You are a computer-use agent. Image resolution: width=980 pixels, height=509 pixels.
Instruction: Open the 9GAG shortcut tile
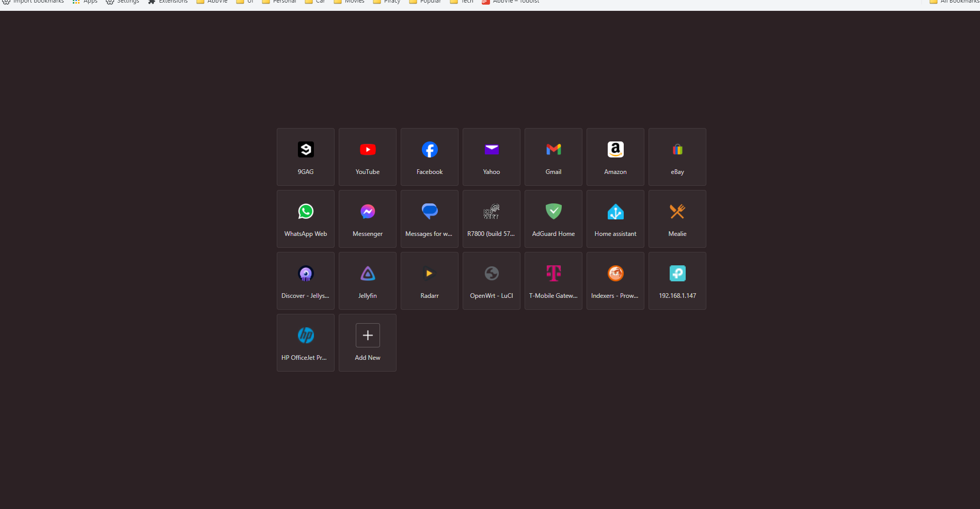point(306,157)
